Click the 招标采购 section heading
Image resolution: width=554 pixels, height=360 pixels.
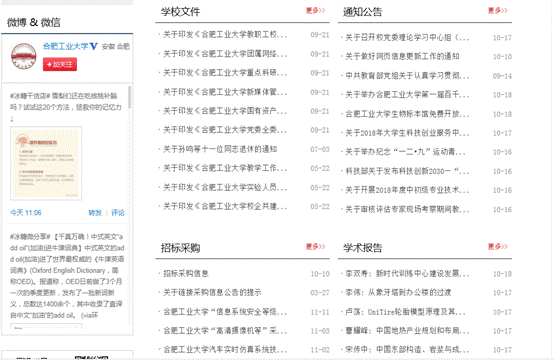tap(180, 248)
